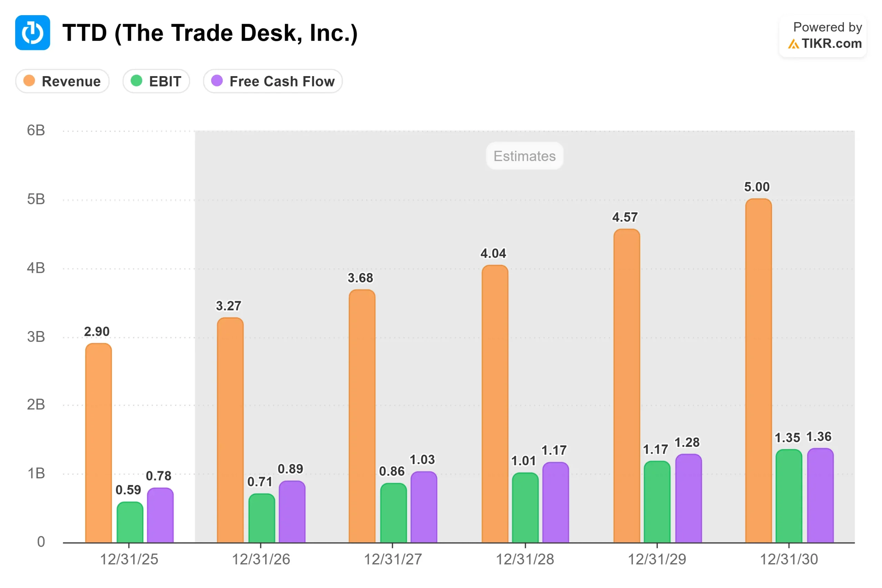Toggle the Free Cash Flow legend pill
This screenshot has height=588, width=882.
pos(273,81)
